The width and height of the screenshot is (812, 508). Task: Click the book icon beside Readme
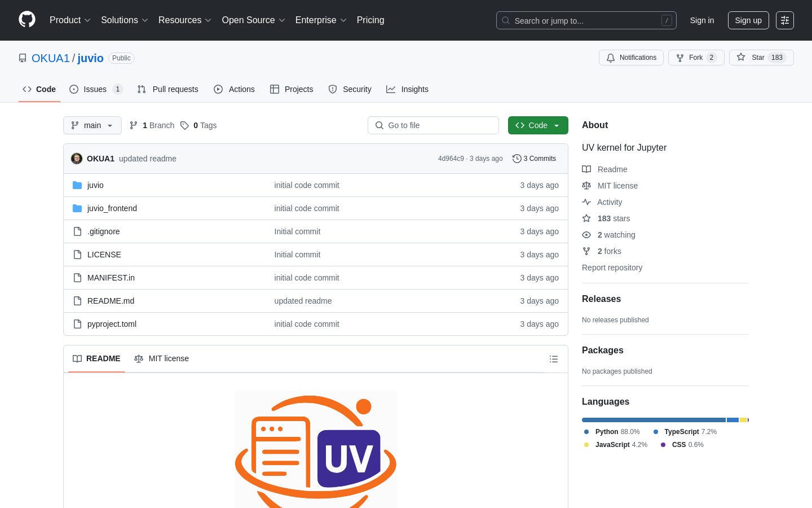(x=586, y=169)
